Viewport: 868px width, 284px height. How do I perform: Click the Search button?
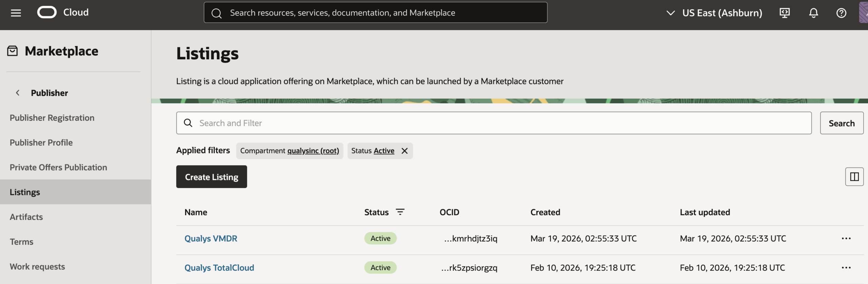point(842,123)
